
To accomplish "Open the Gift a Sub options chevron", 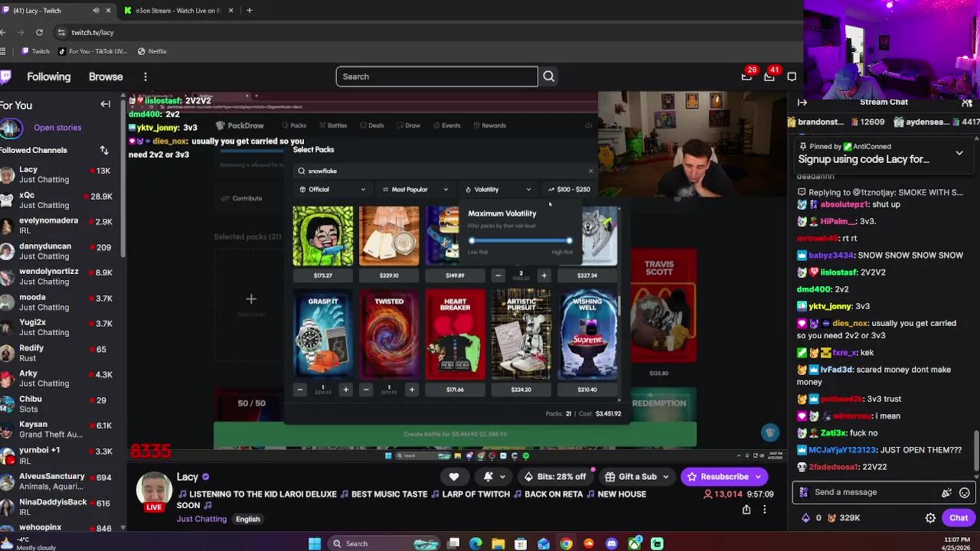I will [665, 477].
